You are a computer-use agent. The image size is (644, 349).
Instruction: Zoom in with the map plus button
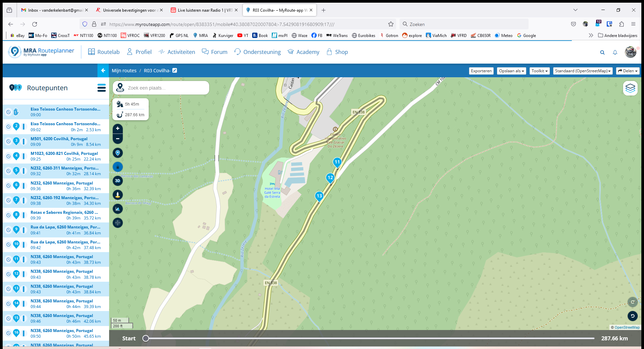click(118, 129)
